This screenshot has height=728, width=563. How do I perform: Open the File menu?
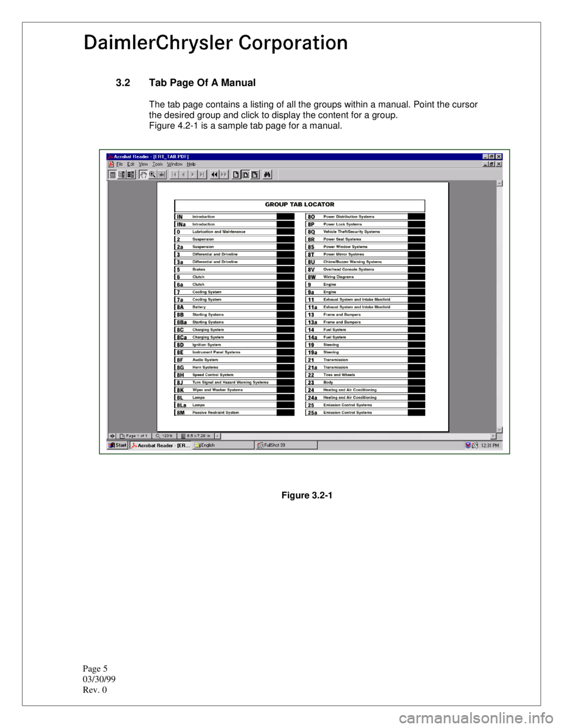tap(120, 165)
